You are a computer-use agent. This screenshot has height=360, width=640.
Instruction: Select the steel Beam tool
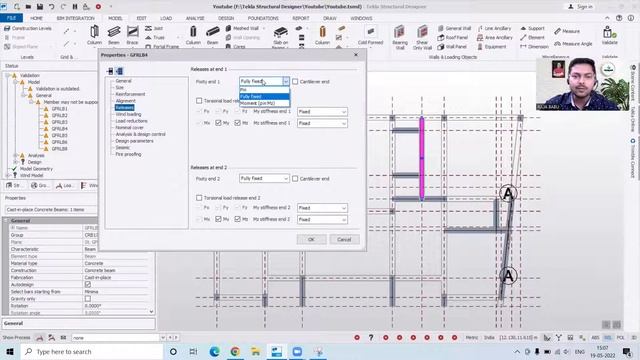114,35
